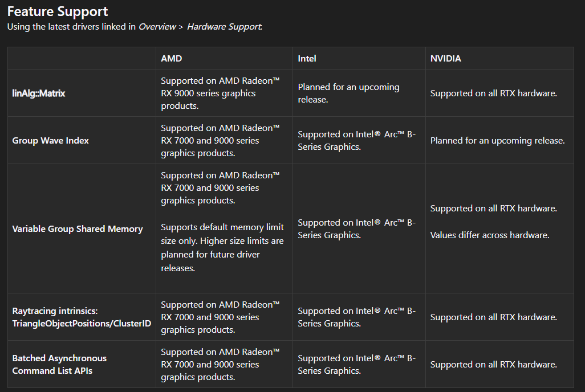Click the Overview italic link text
This screenshot has width=585, height=392.
click(x=157, y=27)
